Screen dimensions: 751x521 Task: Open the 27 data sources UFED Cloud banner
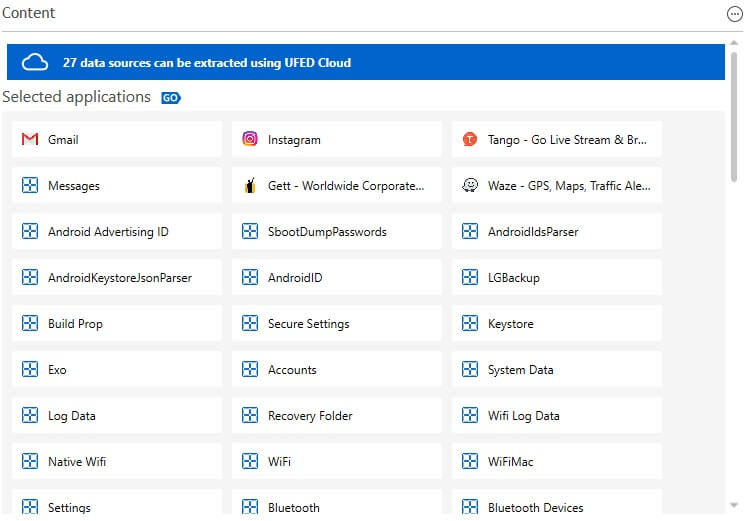click(x=365, y=62)
